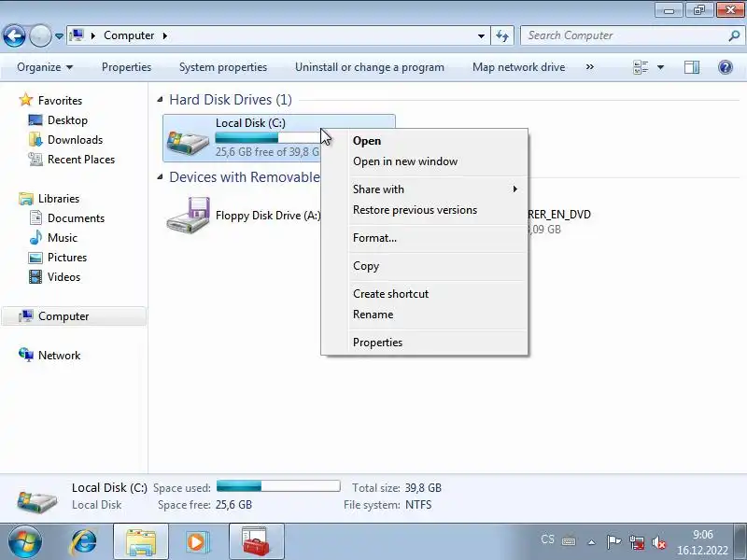
Task: Expand the address bar history dropdown
Action: (481, 35)
